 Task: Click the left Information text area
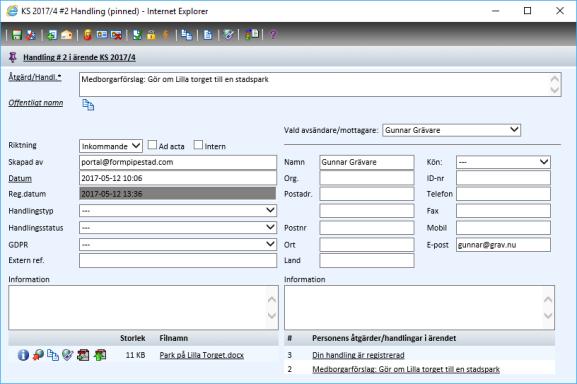(x=144, y=307)
